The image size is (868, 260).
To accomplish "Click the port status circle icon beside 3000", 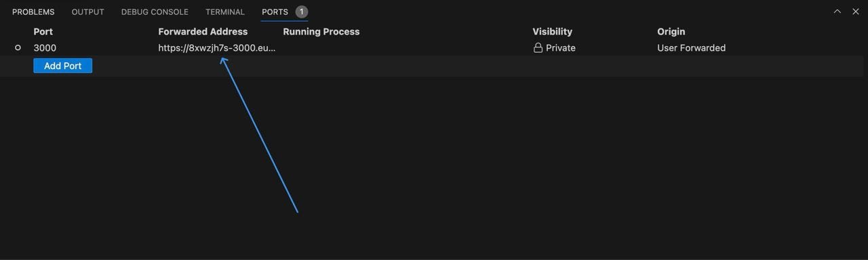I will point(18,47).
